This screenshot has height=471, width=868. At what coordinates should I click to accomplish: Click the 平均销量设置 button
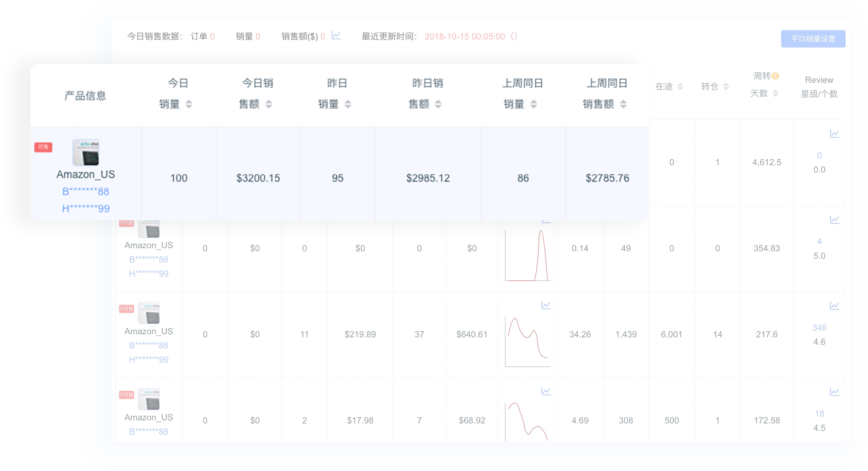click(813, 39)
